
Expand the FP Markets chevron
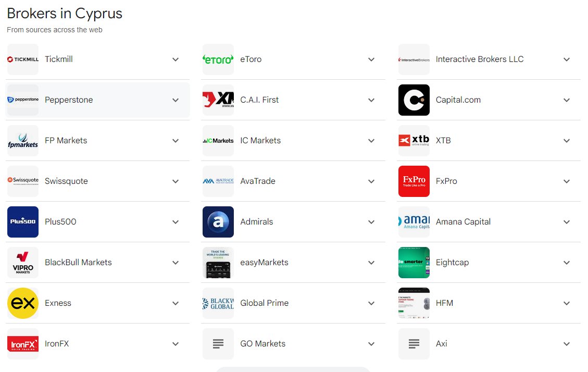click(x=176, y=141)
